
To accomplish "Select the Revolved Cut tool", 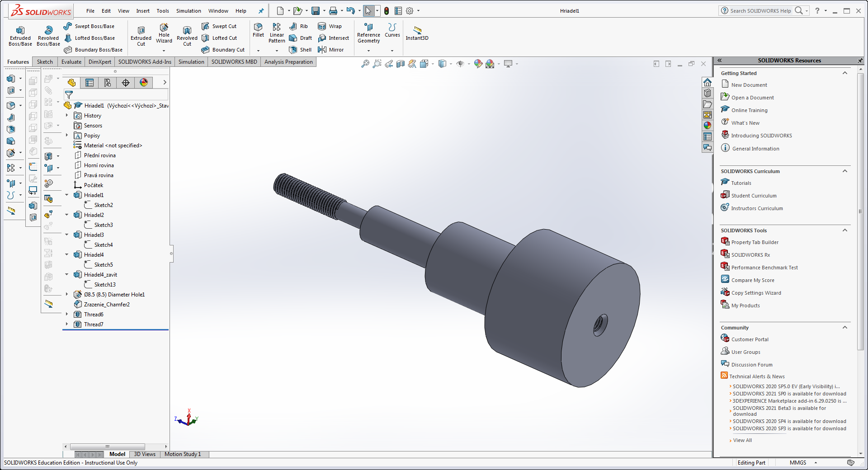I will click(x=187, y=36).
